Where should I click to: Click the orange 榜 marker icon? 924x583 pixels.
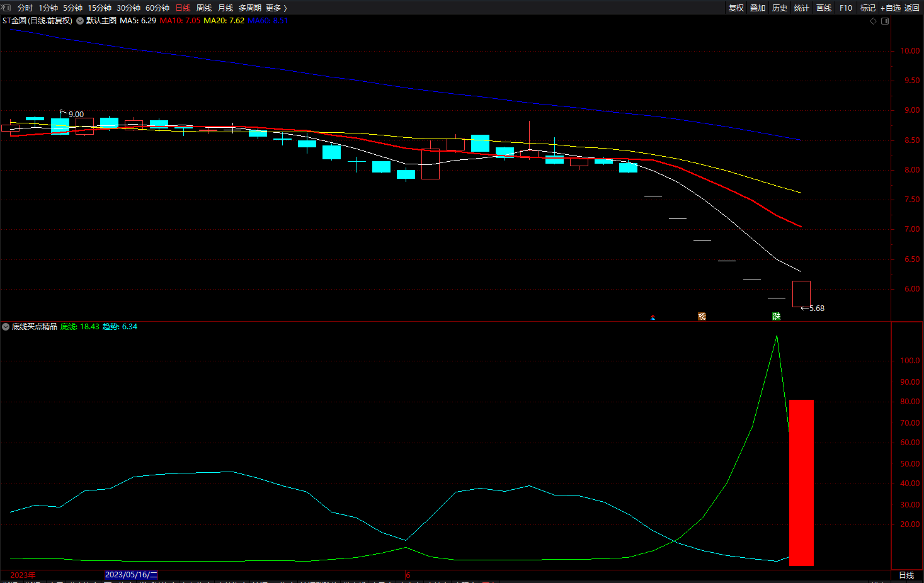pyautogui.click(x=702, y=317)
